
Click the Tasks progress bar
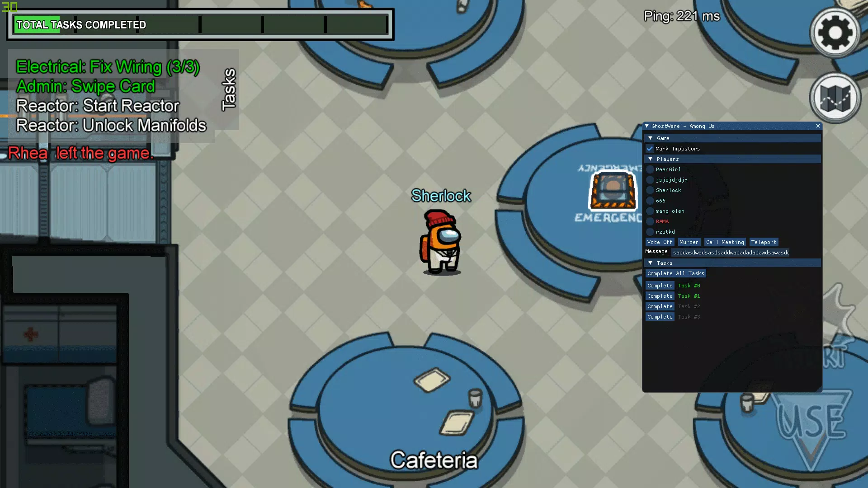200,24
